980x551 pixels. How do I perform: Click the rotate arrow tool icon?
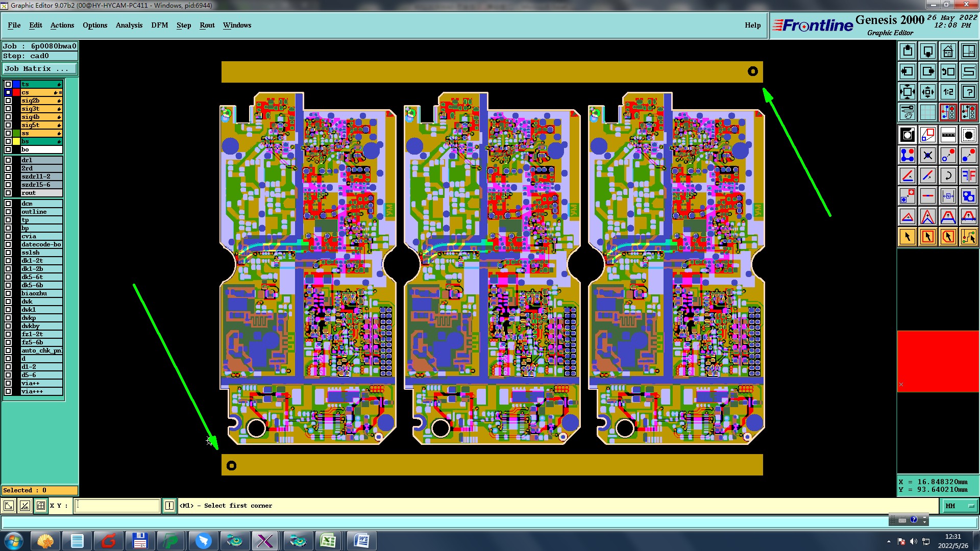coord(948,176)
